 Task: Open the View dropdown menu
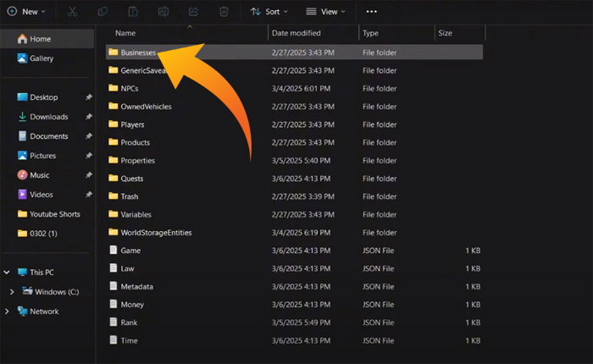pyautogui.click(x=325, y=12)
